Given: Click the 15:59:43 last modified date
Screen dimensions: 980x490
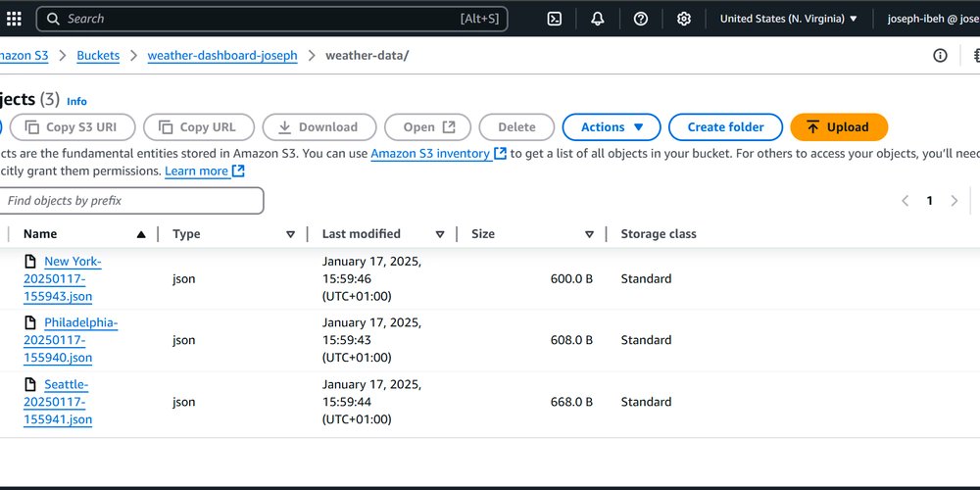Looking at the screenshot, I should click(x=371, y=340).
